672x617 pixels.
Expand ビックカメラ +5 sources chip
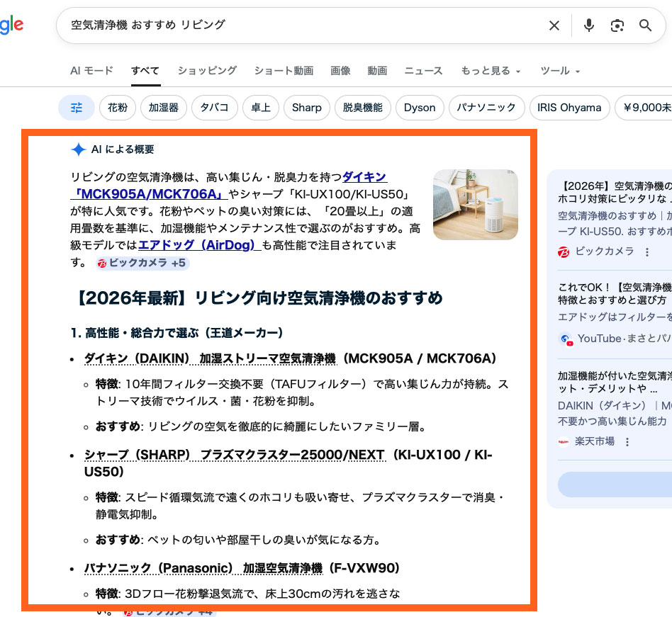coord(143,263)
